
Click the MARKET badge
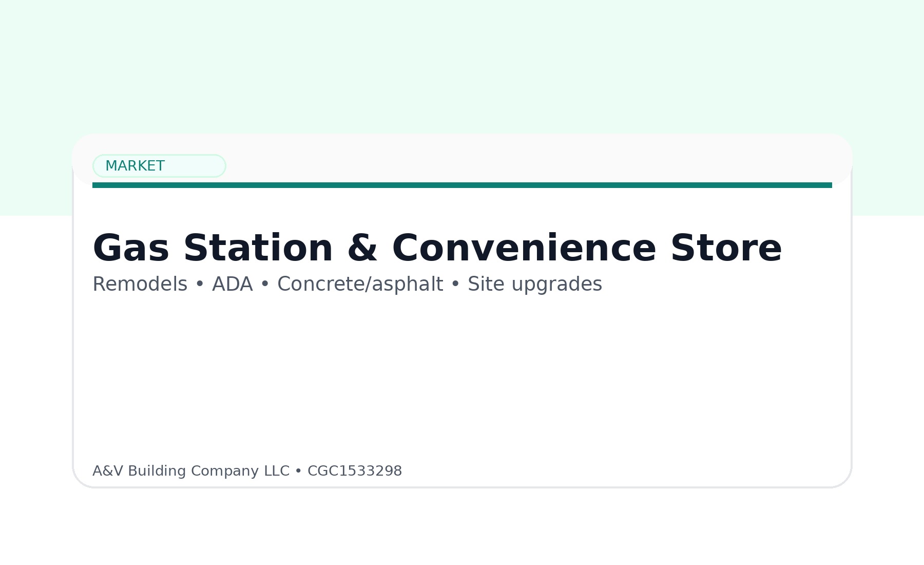point(159,165)
